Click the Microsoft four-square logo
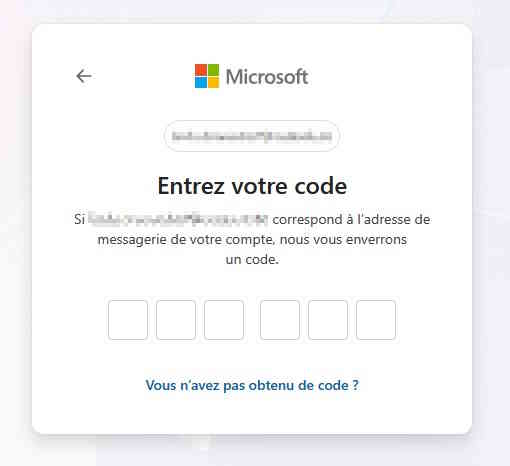This screenshot has width=510, height=466. tap(207, 76)
